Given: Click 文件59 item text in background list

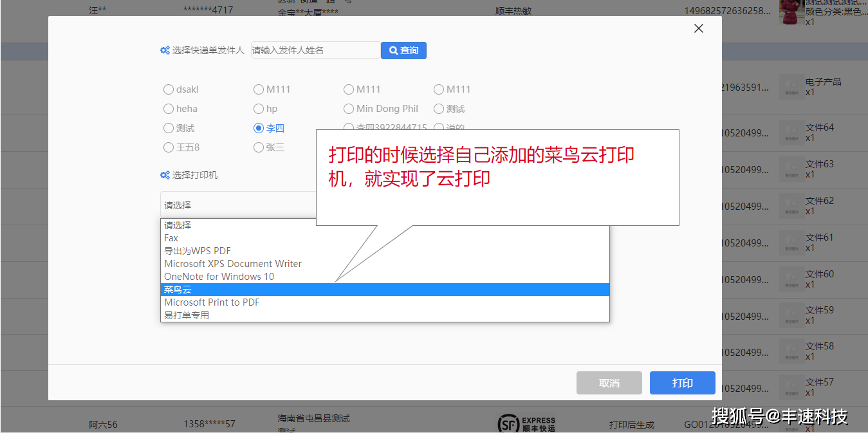Looking at the screenshot, I should pyautogui.click(x=820, y=310).
